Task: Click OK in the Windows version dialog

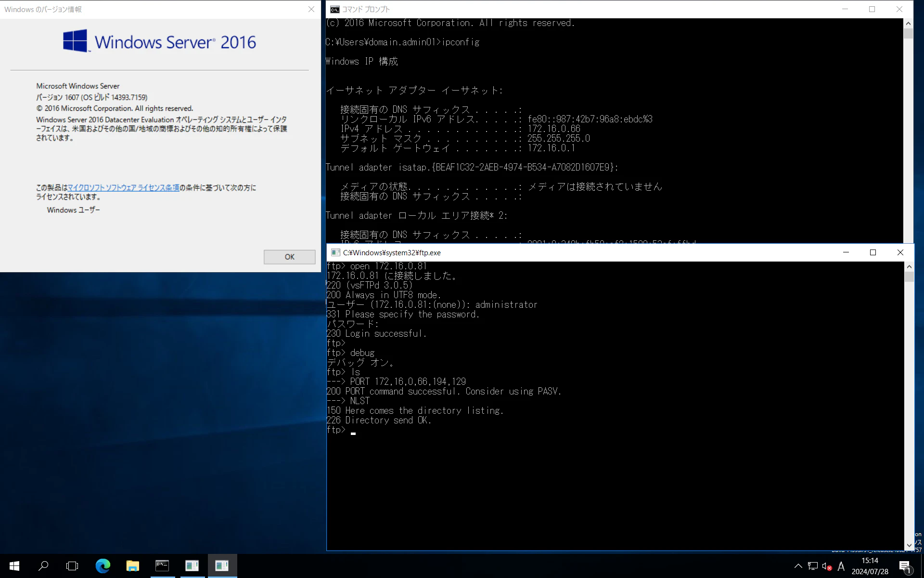Action: point(289,257)
